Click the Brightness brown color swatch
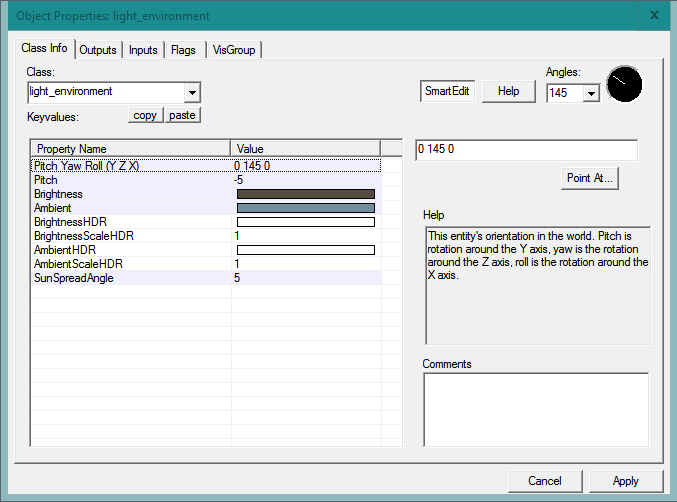The width and height of the screenshot is (677, 502). [x=306, y=194]
